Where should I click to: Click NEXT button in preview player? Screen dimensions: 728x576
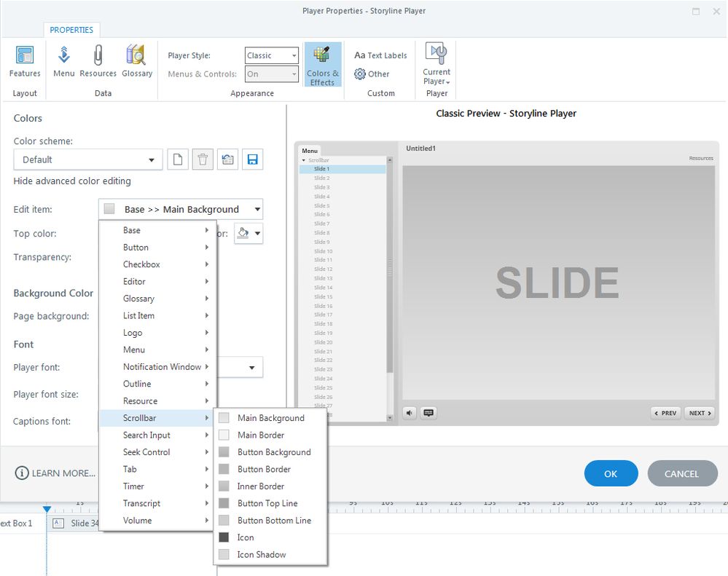point(700,413)
